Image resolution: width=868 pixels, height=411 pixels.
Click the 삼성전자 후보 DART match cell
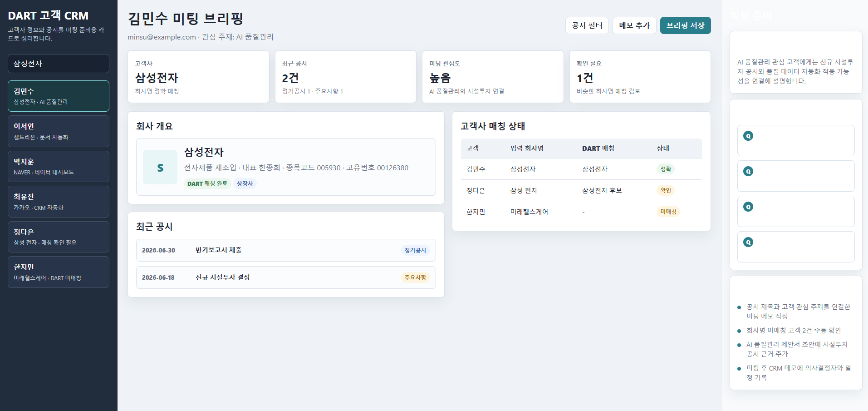point(602,190)
